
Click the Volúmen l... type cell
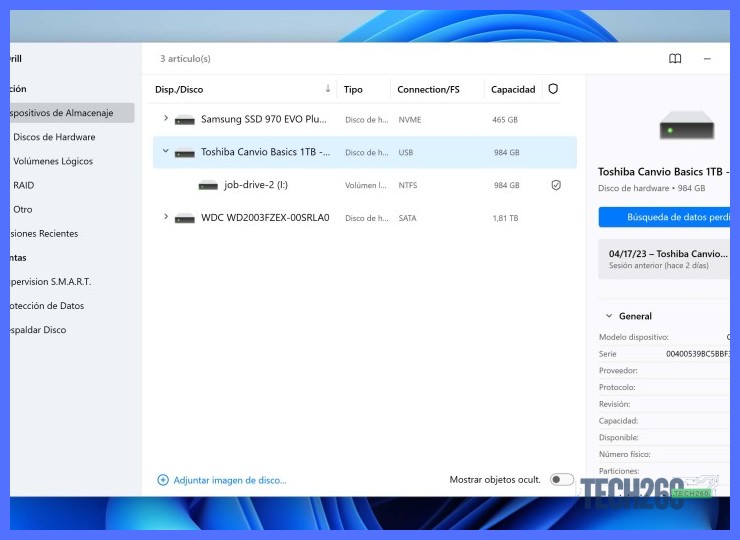366,185
